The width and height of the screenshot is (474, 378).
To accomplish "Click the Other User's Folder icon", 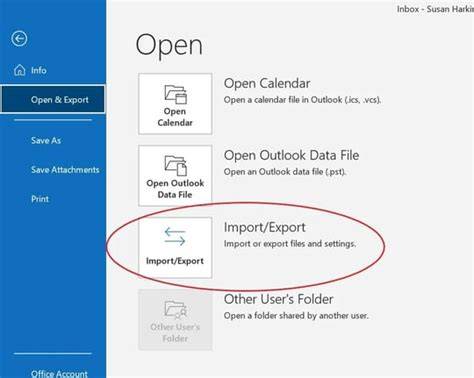I will coord(175,310).
